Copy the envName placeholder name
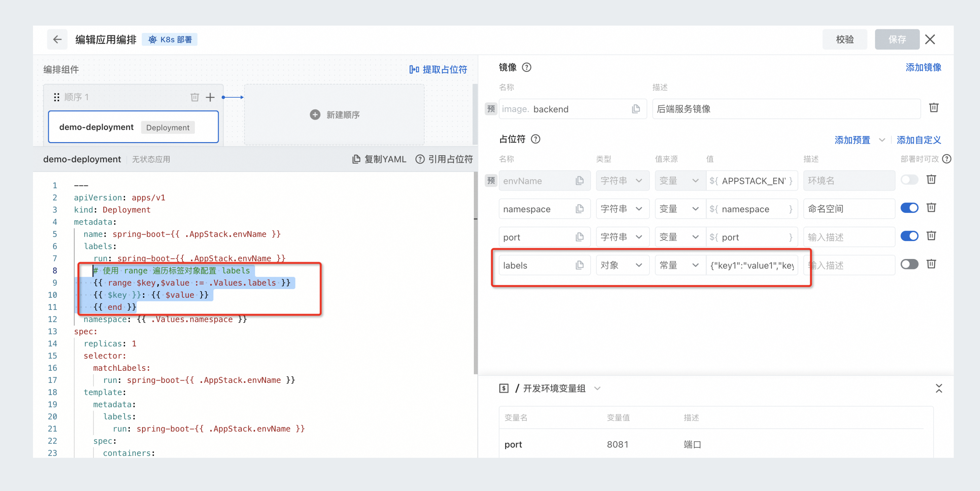Screen dimensions: 980x491 coord(580,181)
